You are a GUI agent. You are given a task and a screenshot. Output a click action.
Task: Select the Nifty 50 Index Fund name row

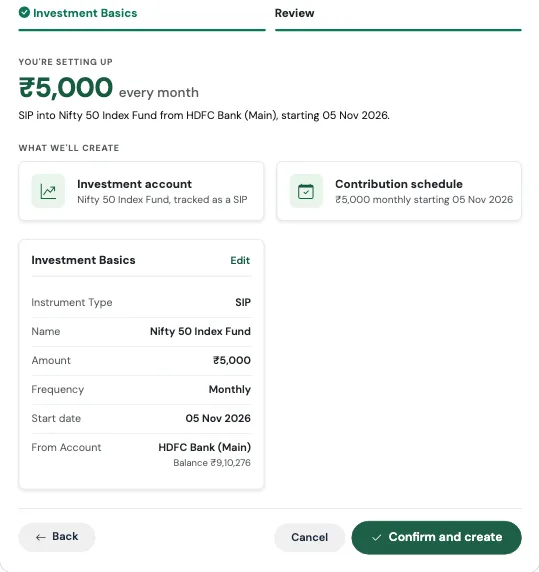pyautogui.click(x=141, y=332)
